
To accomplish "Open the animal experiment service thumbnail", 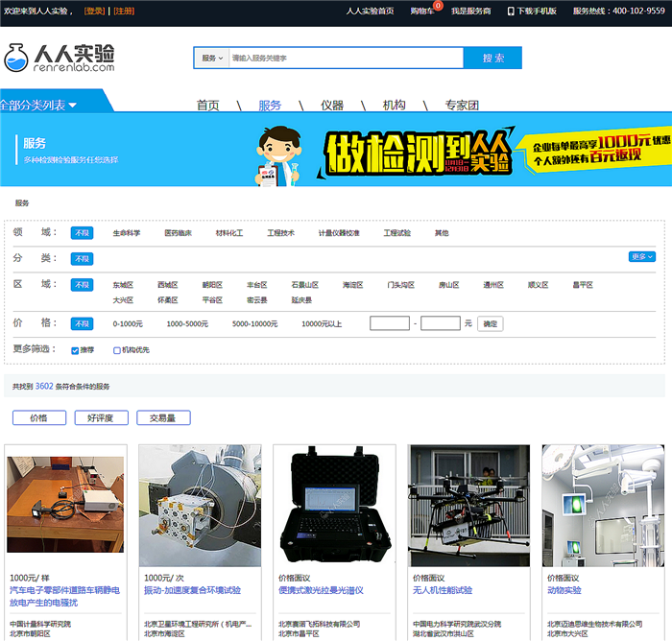I will point(602,505).
